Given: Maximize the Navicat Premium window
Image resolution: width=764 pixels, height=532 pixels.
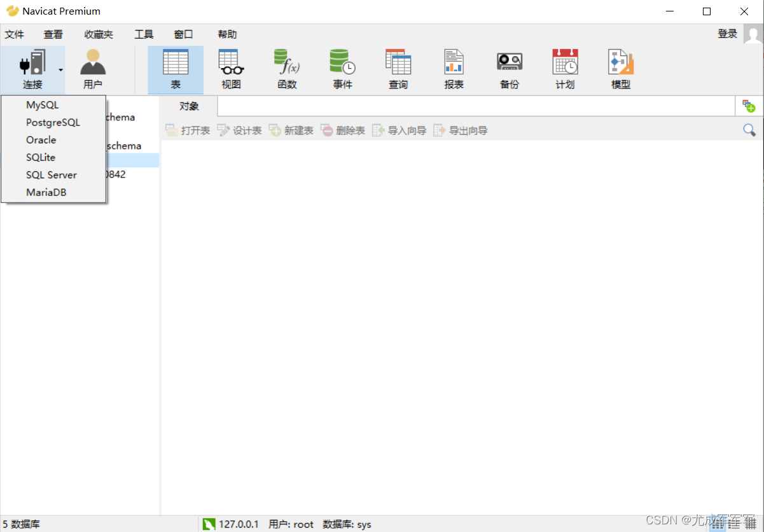Looking at the screenshot, I should pos(707,11).
